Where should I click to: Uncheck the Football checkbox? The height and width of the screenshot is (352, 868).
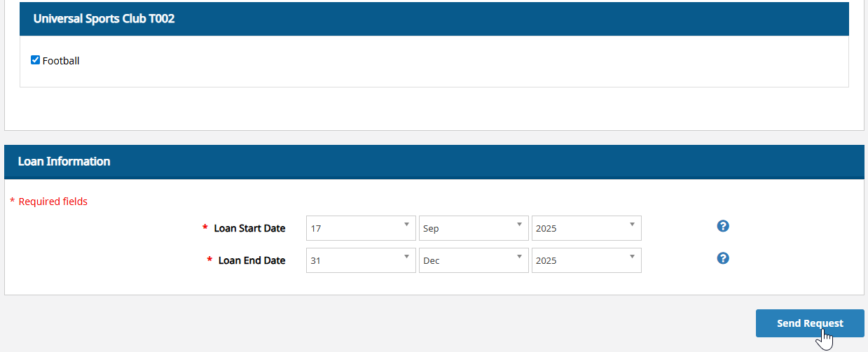point(36,60)
